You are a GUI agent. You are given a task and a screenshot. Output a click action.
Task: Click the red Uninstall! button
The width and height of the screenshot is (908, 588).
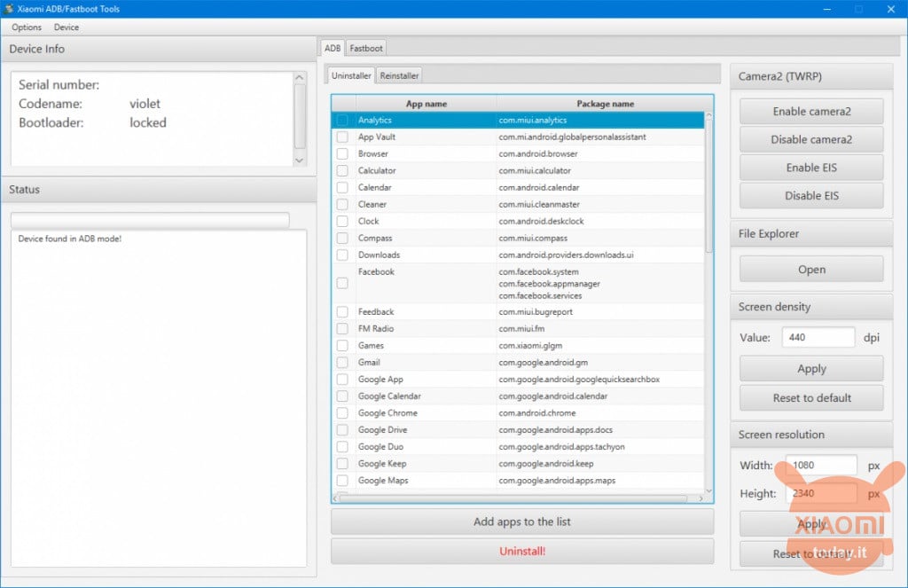click(x=521, y=551)
